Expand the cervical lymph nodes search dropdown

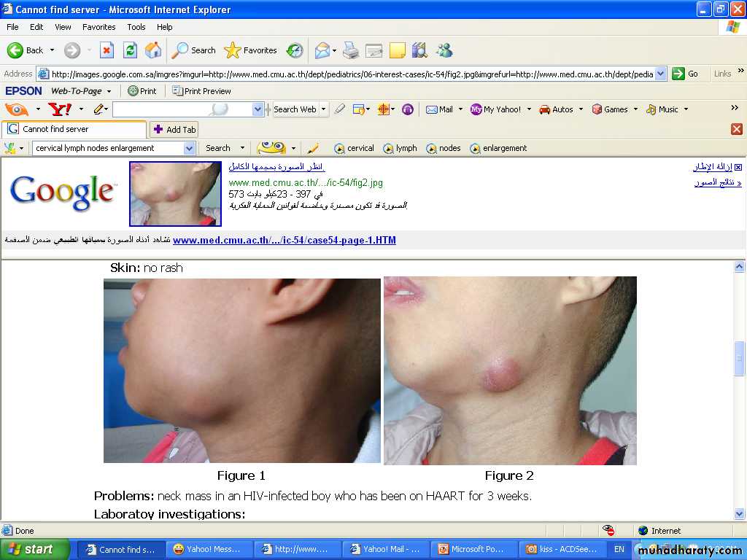[189, 148]
